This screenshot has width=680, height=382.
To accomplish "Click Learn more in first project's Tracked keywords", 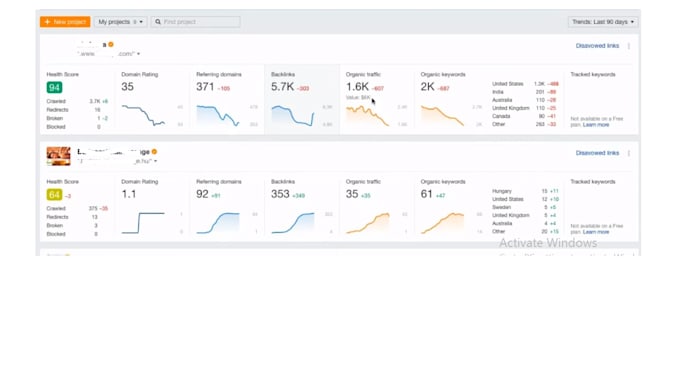I will (596, 125).
